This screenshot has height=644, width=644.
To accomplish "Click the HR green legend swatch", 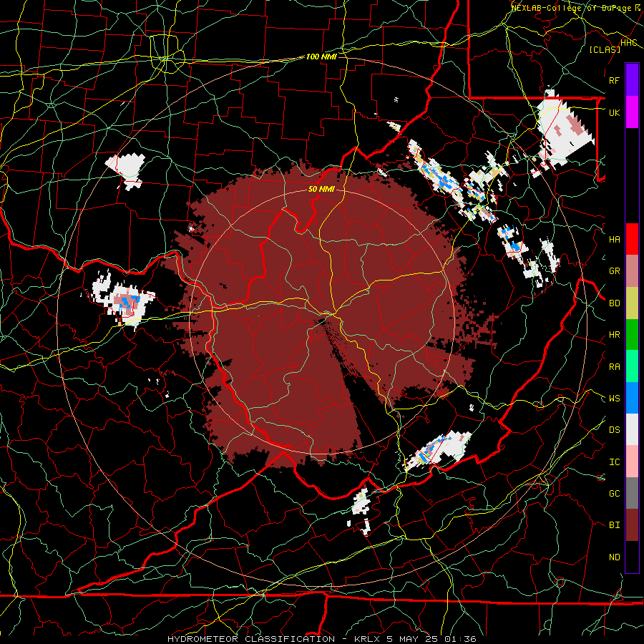I will pos(632,335).
